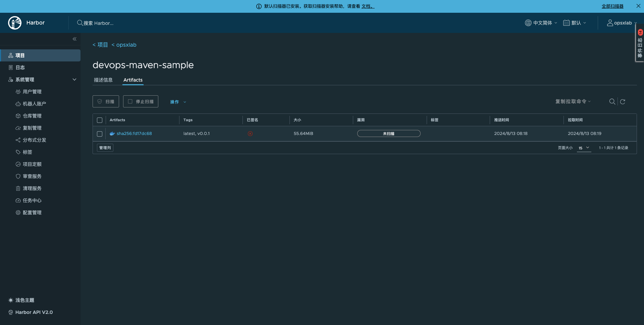Click the 停止扫描 button
The image size is (644, 325).
[141, 101]
